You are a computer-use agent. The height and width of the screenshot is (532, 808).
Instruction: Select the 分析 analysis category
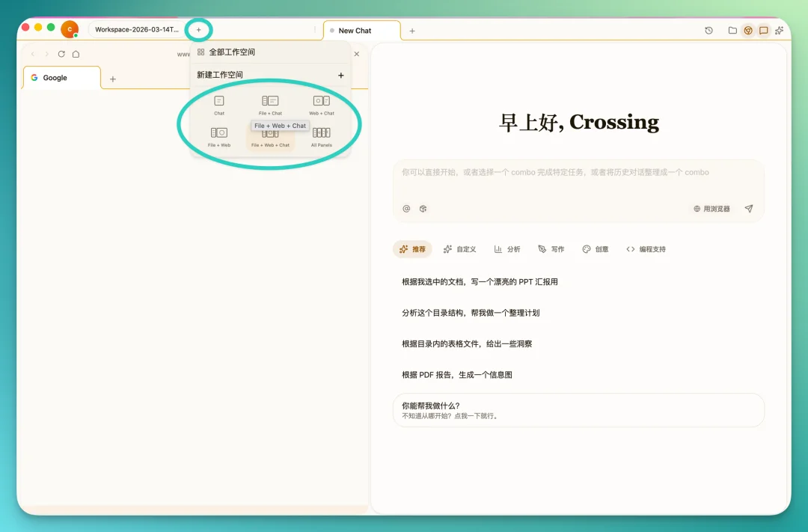click(x=507, y=248)
